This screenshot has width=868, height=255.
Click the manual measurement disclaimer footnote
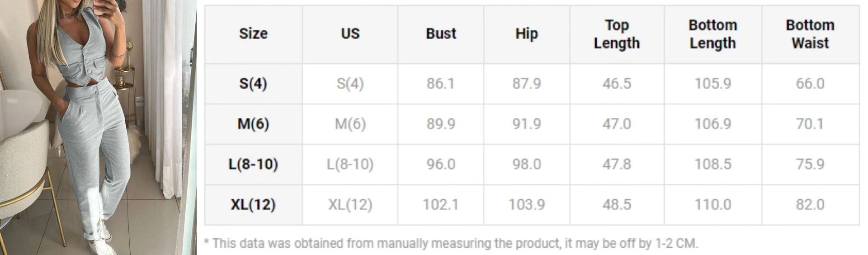[x=451, y=244]
